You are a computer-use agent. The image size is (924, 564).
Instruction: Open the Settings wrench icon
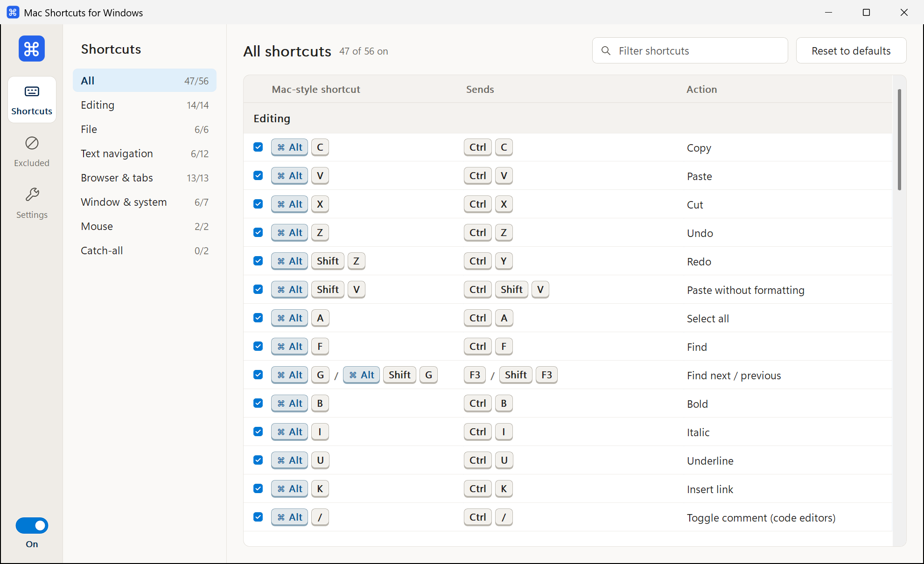click(x=32, y=195)
